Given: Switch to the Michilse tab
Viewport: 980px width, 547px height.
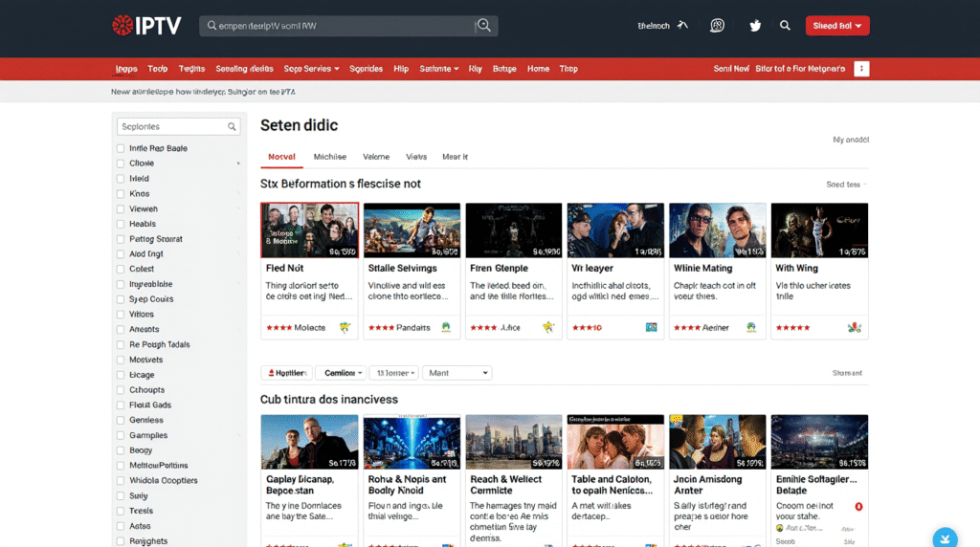Looking at the screenshot, I should 330,157.
